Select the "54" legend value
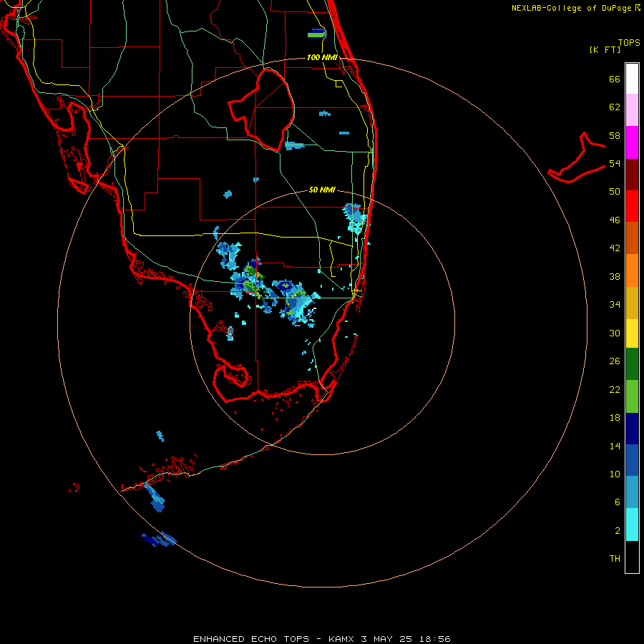This screenshot has height=644, width=644. [x=615, y=163]
